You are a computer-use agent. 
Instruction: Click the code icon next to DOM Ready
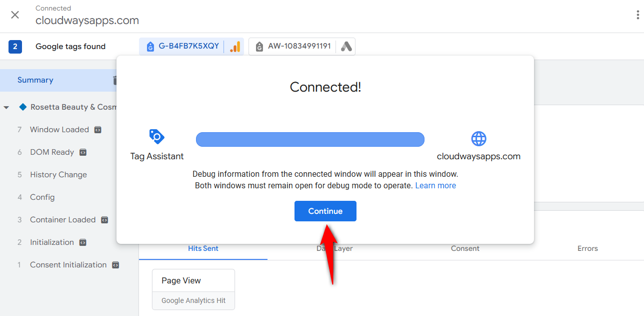click(83, 152)
